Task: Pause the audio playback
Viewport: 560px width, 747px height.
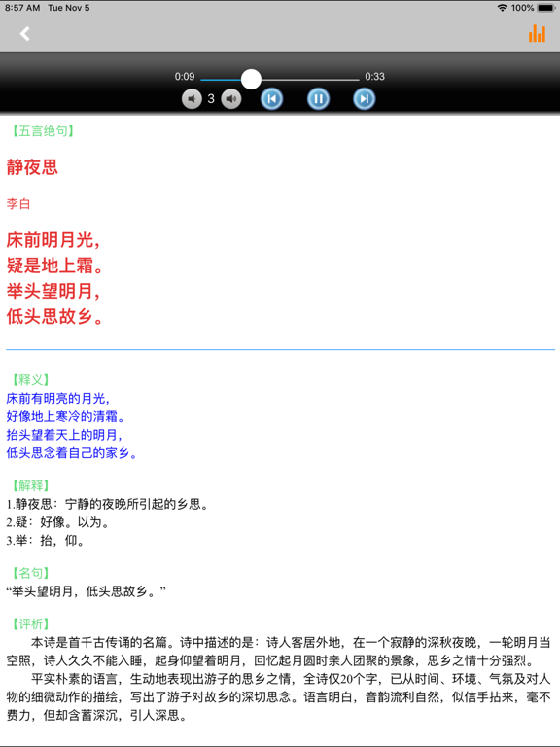Action: coord(318,99)
